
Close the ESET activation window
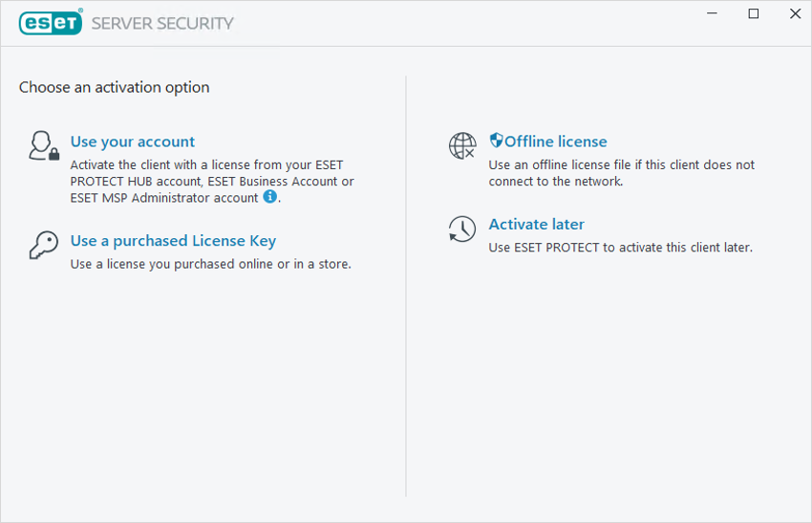pos(796,14)
